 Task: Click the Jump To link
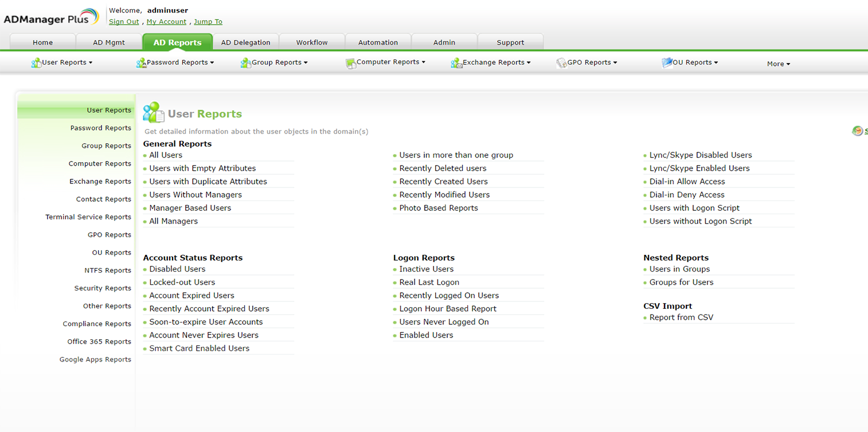[208, 22]
